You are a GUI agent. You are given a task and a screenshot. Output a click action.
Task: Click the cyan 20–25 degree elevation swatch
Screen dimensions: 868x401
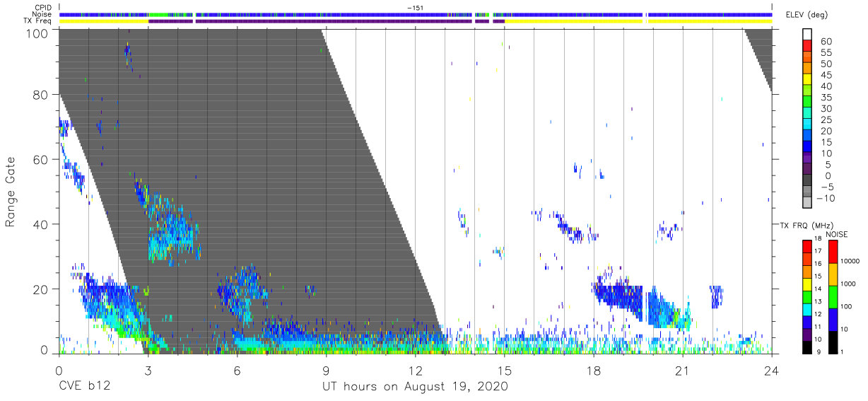click(807, 125)
